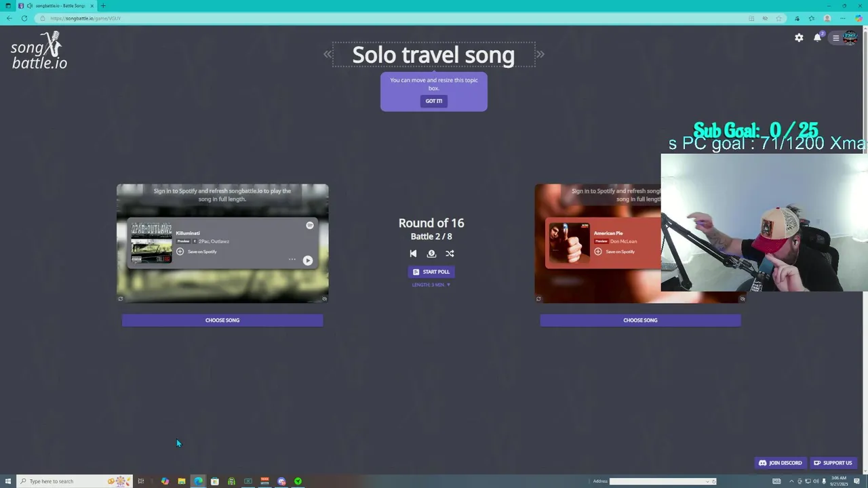Viewport: 868px width, 488px height.
Task: Go to the next topic with right chevrons
Action: (540, 54)
